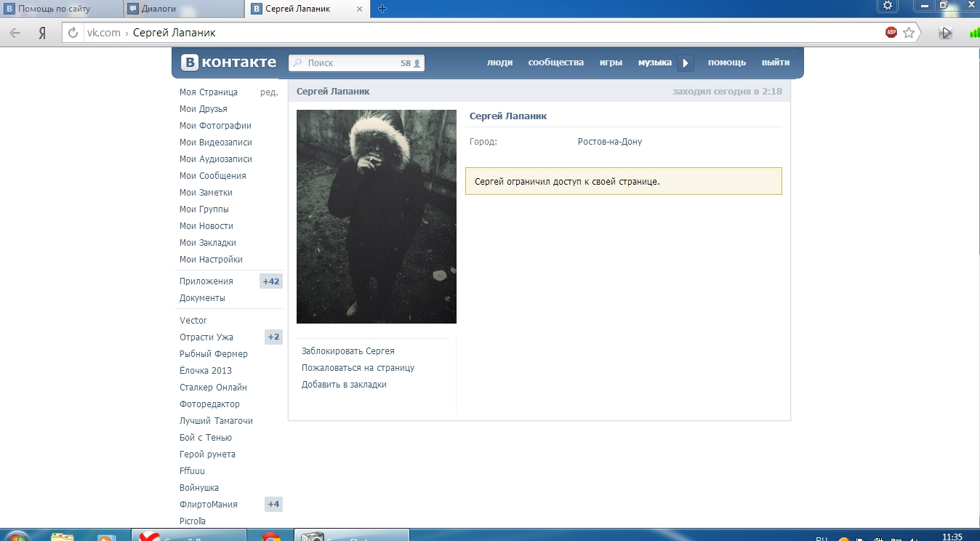The image size is (980, 541).
Task: Open Мои Сообщения
Action: coord(213,176)
